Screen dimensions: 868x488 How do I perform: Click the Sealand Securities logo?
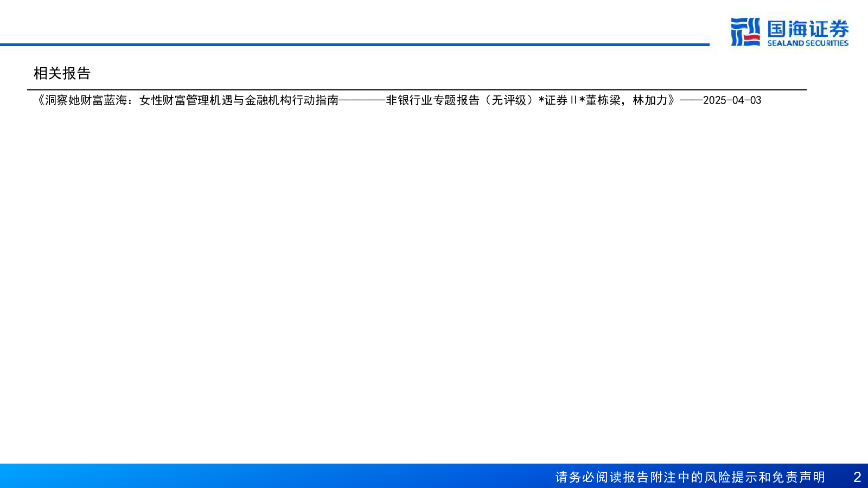[x=789, y=32]
